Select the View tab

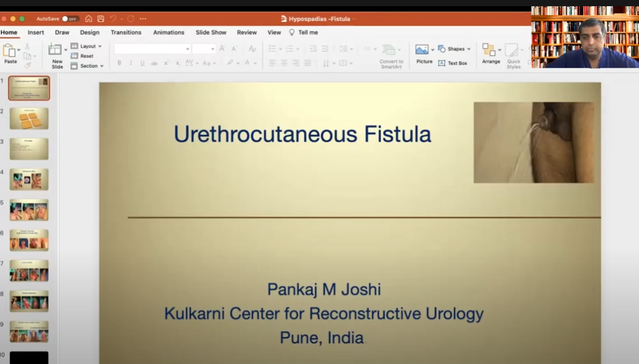click(x=274, y=33)
